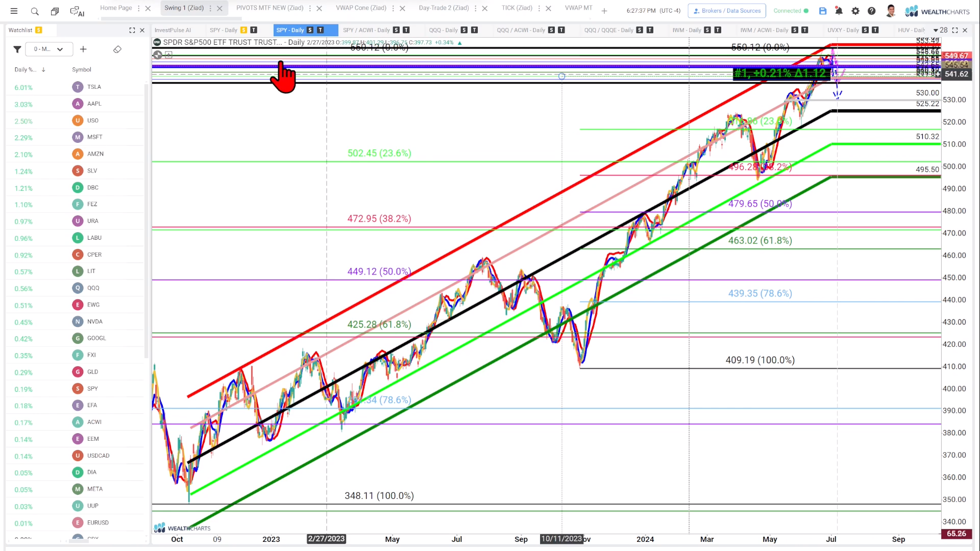Switch to Day-Trade 2 (Ziad) tab
This screenshot has height=551, width=980.
pyautogui.click(x=444, y=8)
